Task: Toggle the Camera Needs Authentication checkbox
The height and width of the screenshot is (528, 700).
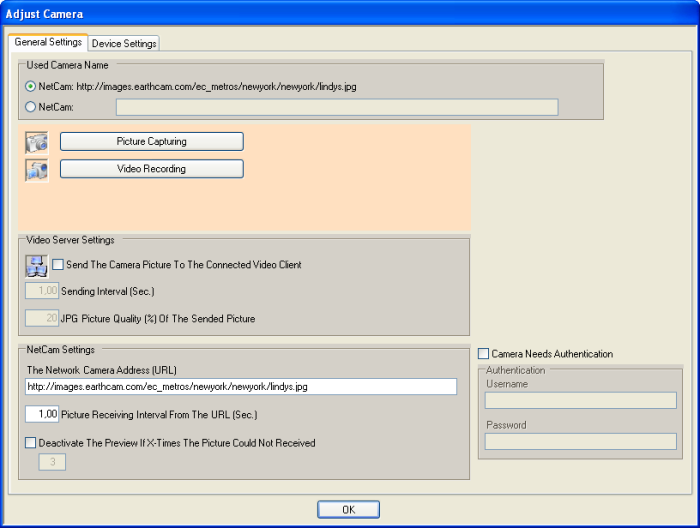Action: (x=484, y=354)
